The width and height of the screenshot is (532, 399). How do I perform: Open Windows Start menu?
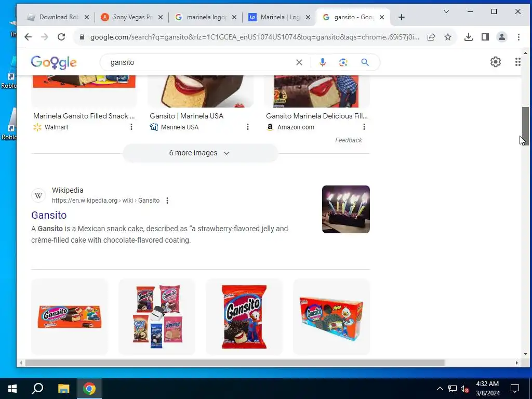[x=12, y=389]
